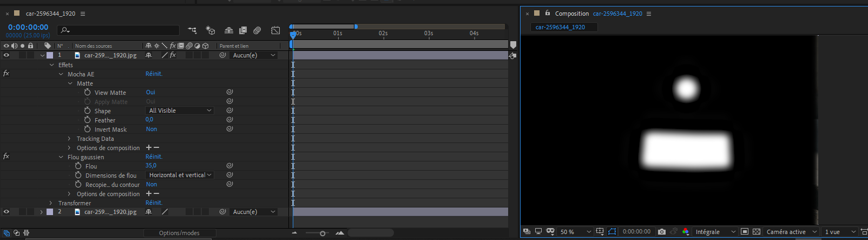Screen dimensions: 868x240
Task: Toggle Mocha AE effect fx switch
Action: pos(6,74)
